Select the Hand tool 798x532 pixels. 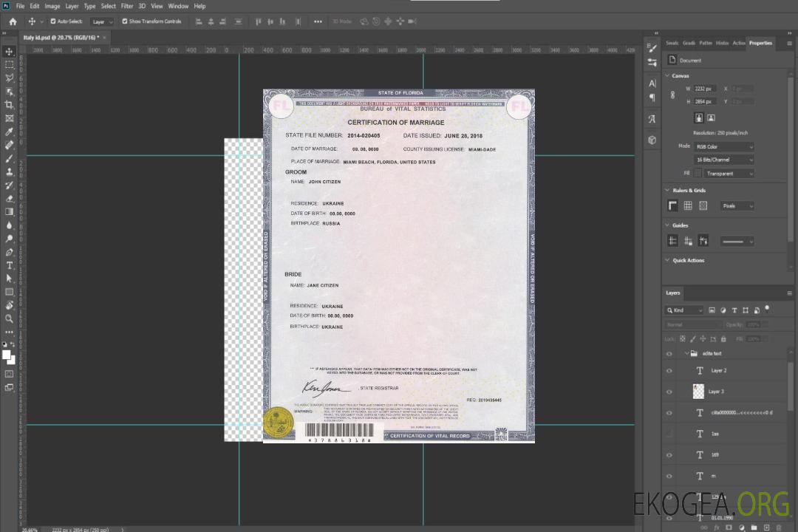[x=9, y=305]
